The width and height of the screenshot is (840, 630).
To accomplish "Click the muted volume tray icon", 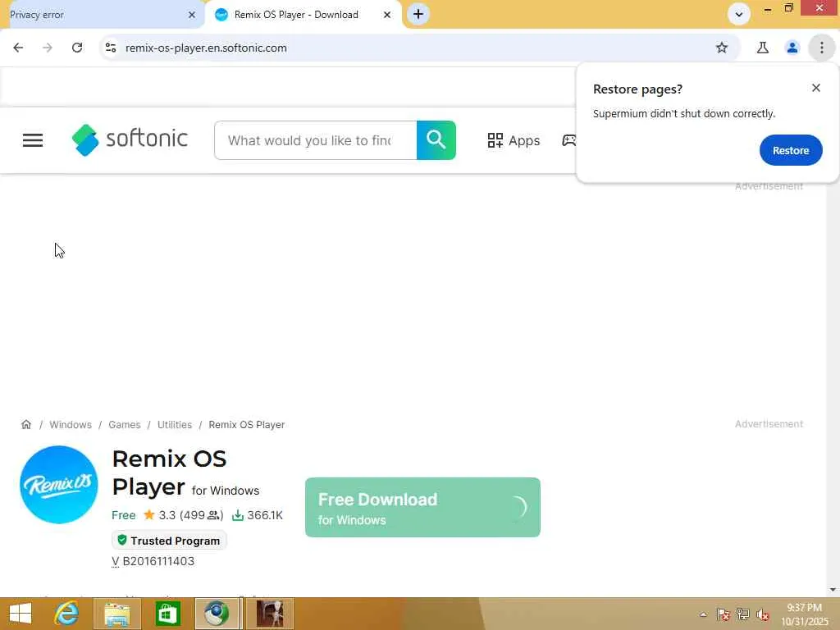I will (763, 614).
